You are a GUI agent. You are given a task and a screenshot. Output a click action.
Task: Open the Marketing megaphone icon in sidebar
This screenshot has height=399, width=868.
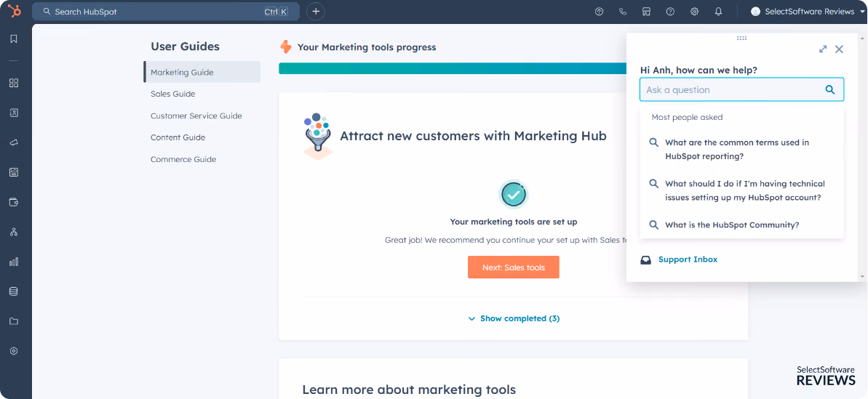[x=14, y=142]
